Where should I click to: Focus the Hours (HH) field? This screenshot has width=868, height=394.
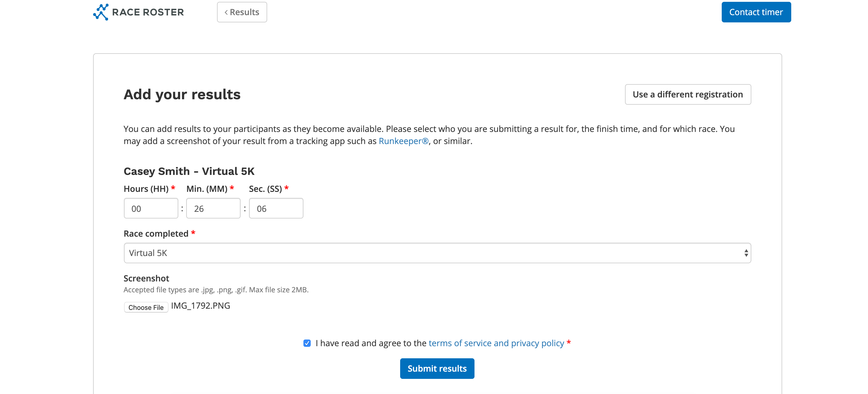point(151,208)
